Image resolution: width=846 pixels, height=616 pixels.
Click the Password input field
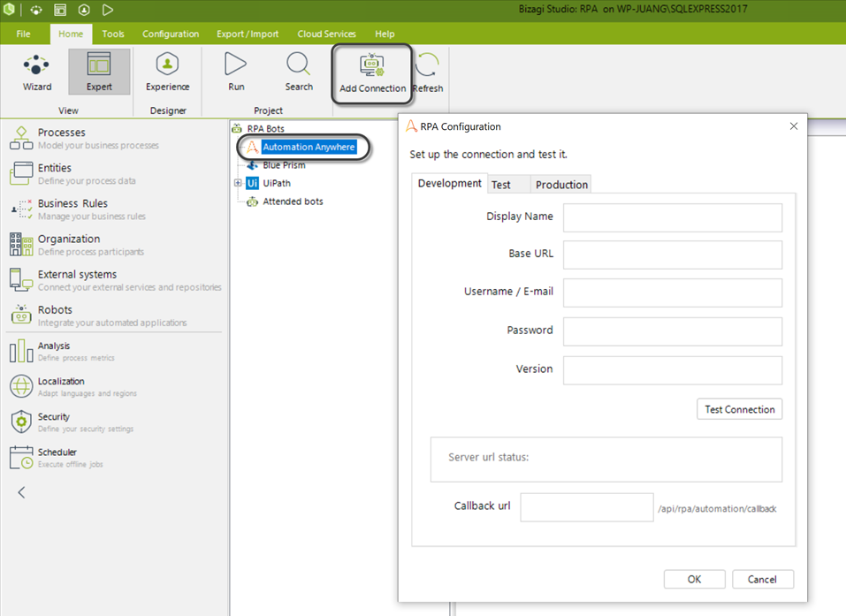click(x=672, y=331)
